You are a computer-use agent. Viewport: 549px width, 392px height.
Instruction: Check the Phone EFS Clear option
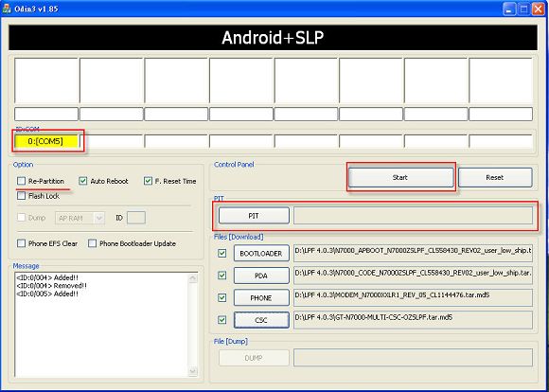click(22, 243)
